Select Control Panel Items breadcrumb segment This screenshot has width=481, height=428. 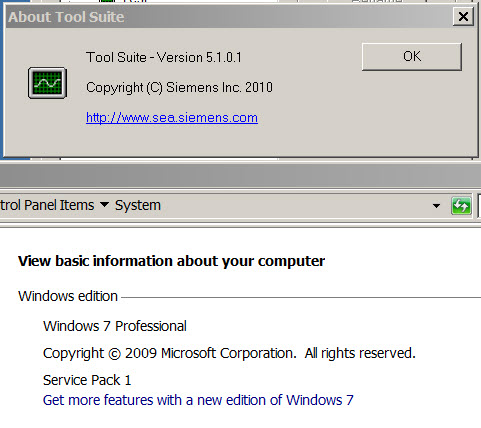point(47,205)
